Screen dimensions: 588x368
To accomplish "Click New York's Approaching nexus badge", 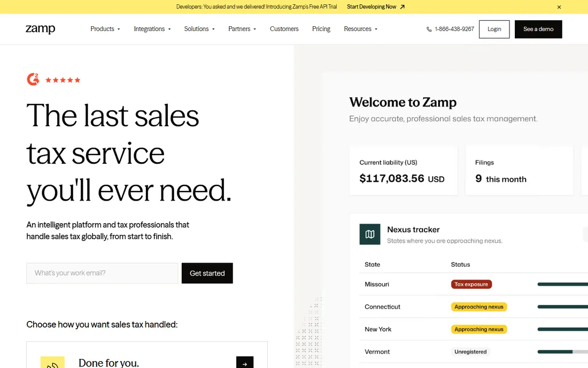I will click(x=479, y=329).
